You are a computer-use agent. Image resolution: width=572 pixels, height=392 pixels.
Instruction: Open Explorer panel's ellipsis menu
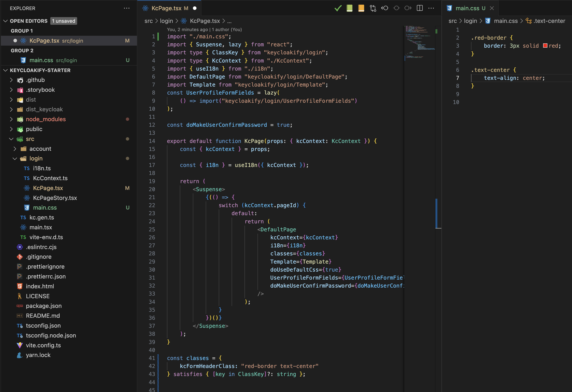(x=127, y=8)
